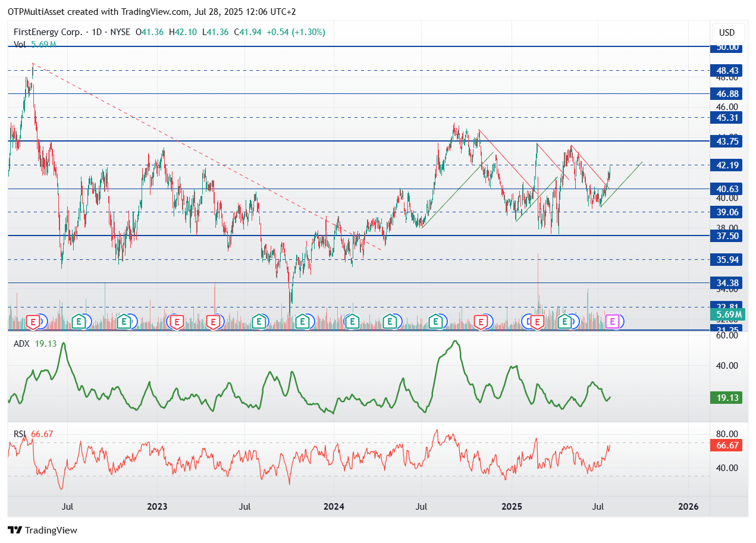
Task: Click the 46.88 price level label
Action: (x=726, y=94)
